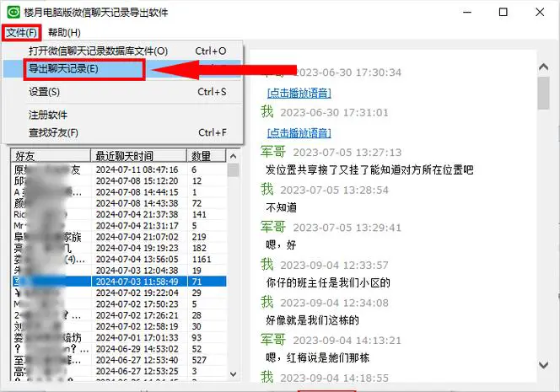Image resolution: width=560 pixels, height=392 pixels.
Task: Click highlighted row 2024-07-03 11:58:49
Action: pos(119,282)
